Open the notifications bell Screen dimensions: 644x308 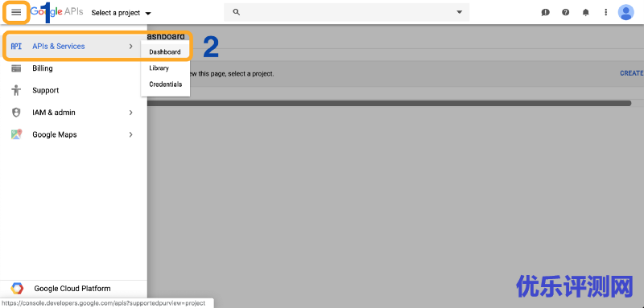coord(586,12)
